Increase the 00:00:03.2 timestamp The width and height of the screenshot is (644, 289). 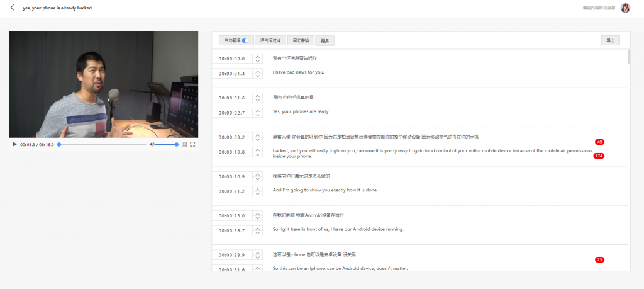click(257, 135)
